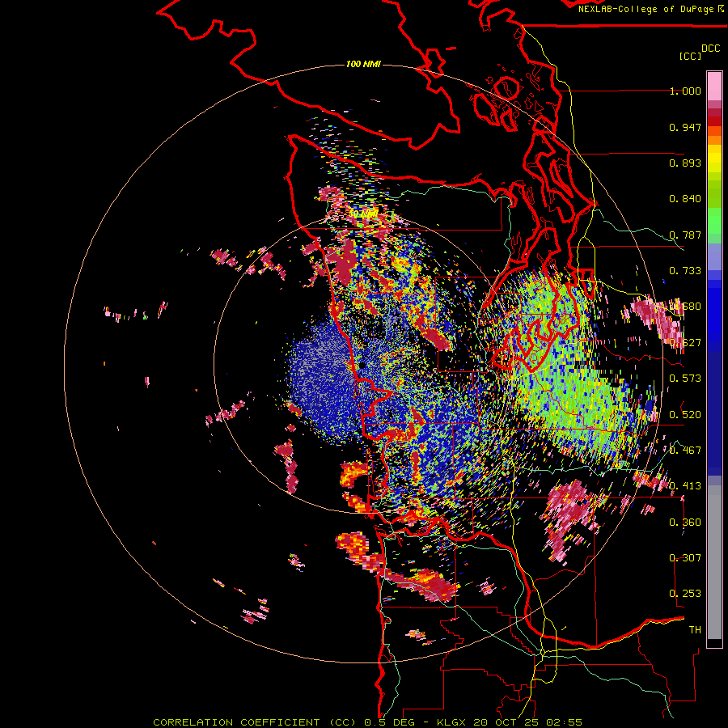This screenshot has width=728, height=728.
Task: Select the 0.253 legend value
Action: 685,594
